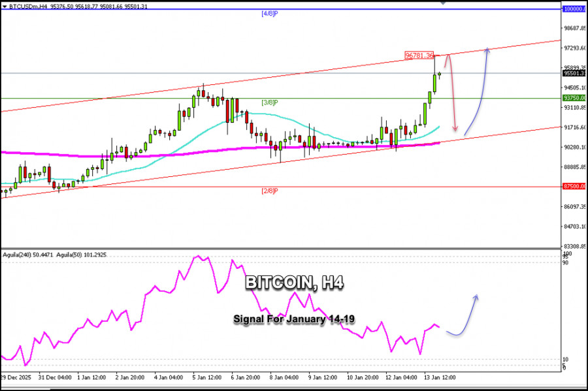Click the latest green candle near 95501

(439, 74)
